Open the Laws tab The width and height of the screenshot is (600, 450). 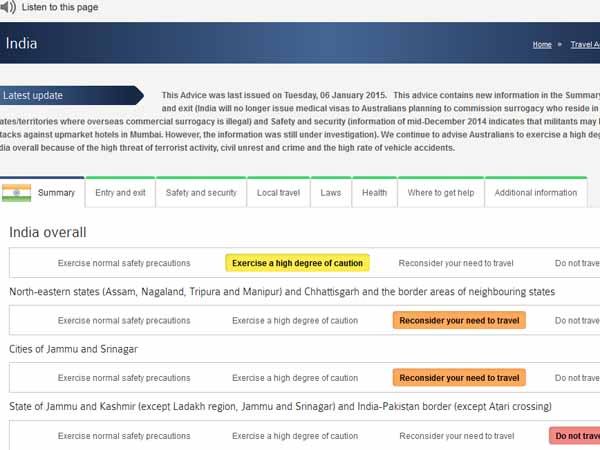click(x=331, y=192)
